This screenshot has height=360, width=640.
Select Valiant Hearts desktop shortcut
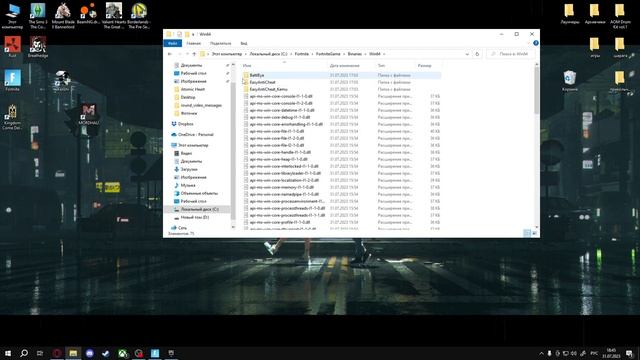click(113, 16)
